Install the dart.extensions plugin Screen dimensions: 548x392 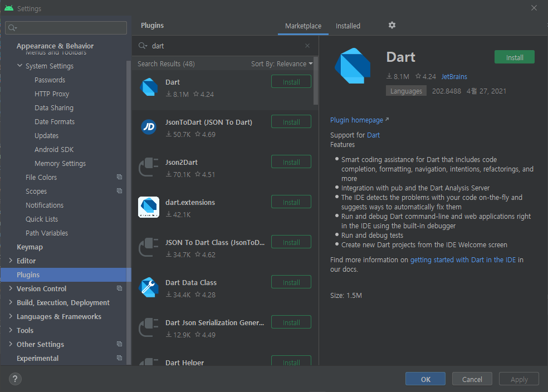pos(291,202)
